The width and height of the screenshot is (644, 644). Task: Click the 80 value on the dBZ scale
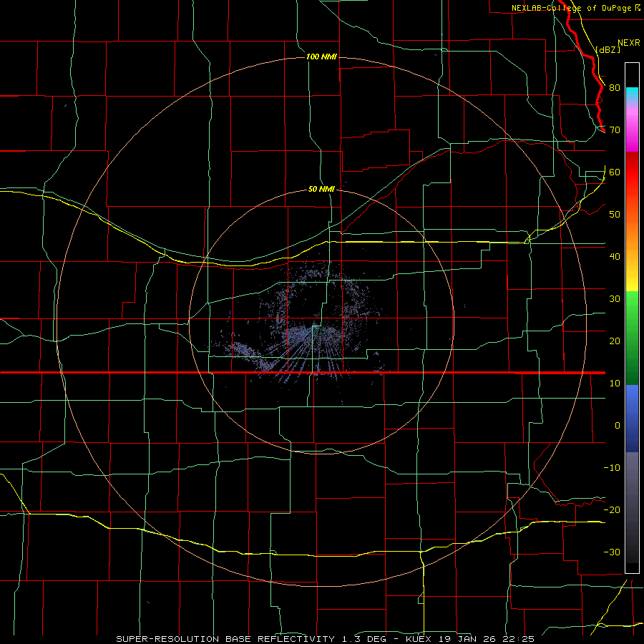pos(615,87)
